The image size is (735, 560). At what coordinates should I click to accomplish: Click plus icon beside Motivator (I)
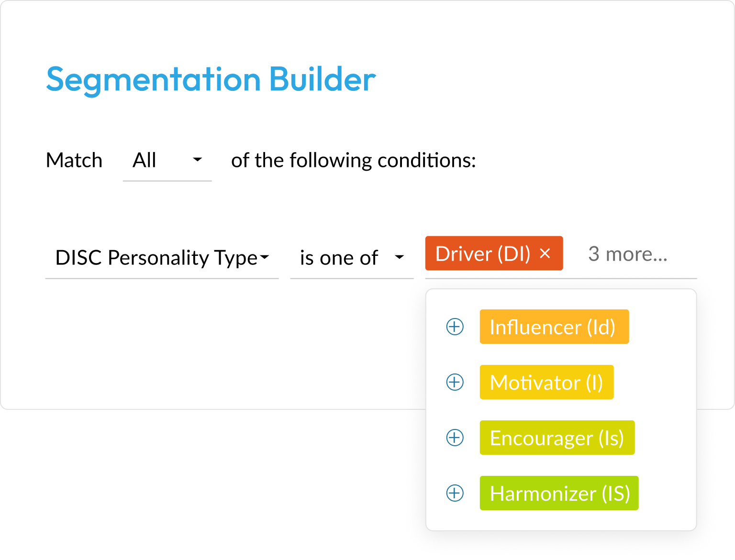point(455,383)
